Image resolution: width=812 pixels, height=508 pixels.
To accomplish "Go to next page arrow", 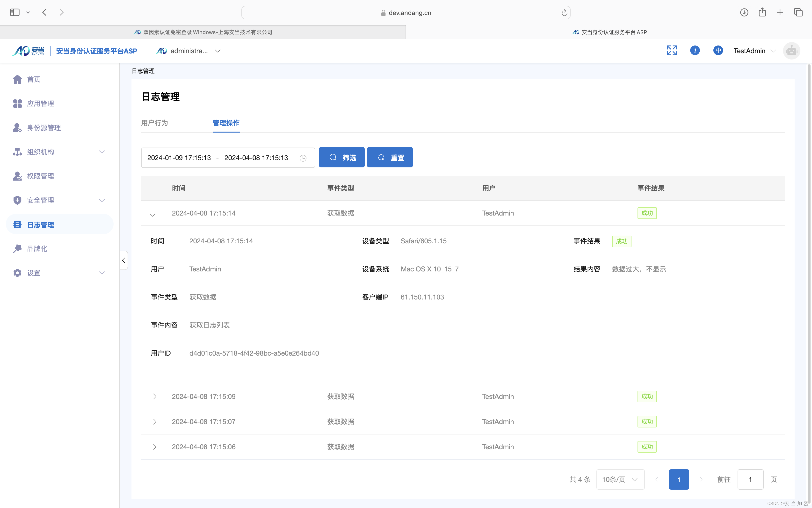I will tap(701, 479).
